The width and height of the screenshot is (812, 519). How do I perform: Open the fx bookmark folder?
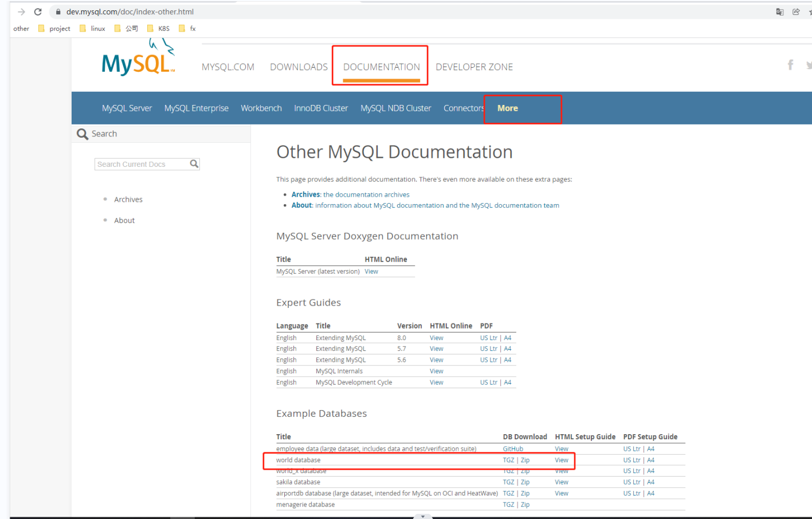(x=187, y=28)
